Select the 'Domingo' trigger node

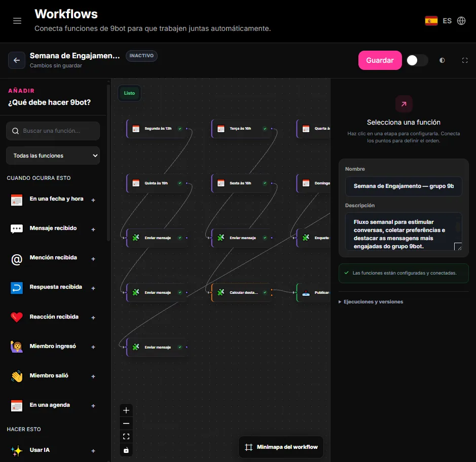coord(313,183)
